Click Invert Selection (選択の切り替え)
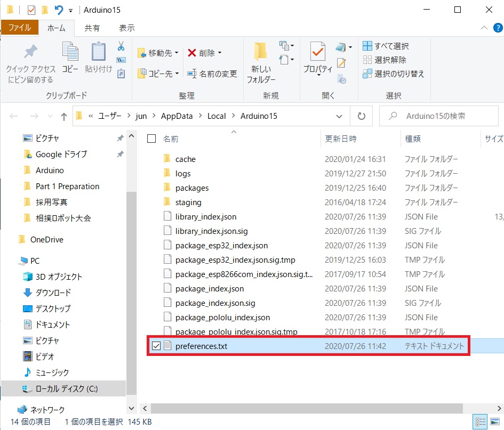Viewport: 504px width, 430px height. [x=394, y=74]
